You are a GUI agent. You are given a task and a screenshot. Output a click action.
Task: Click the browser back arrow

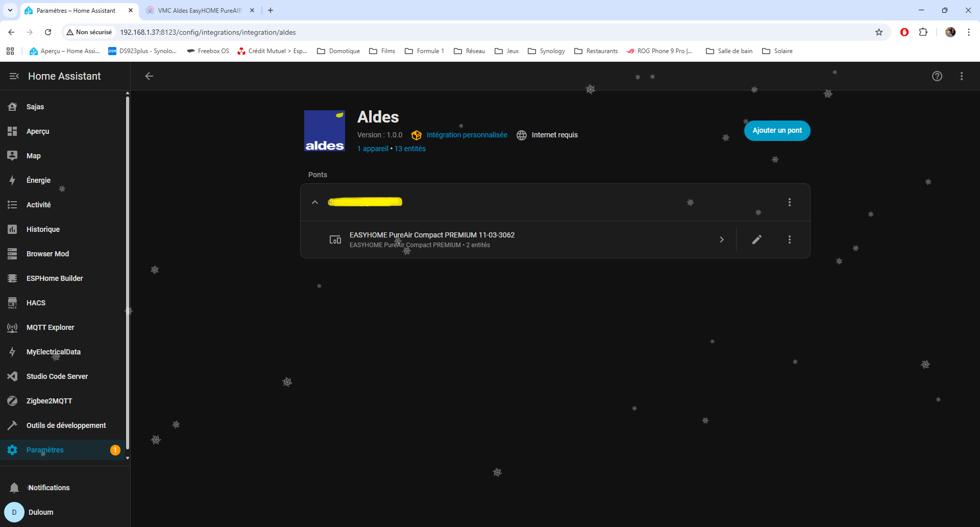tap(11, 32)
